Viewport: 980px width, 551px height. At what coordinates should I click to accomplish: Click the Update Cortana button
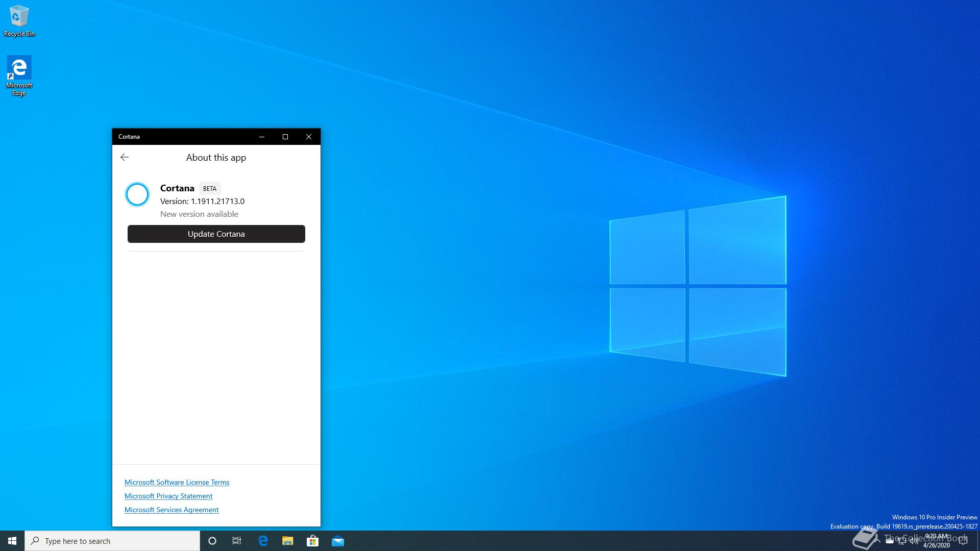[216, 234]
